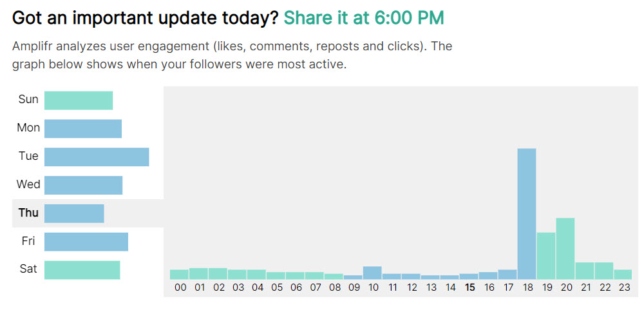Click the 'Share it at 6:00 PM' link
This screenshot has width=644, height=321.
click(x=364, y=17)
